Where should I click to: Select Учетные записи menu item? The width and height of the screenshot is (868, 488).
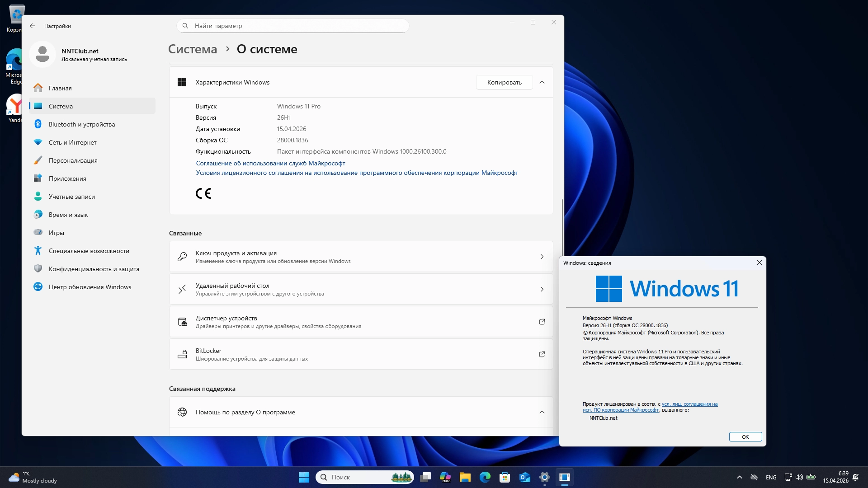71,197
